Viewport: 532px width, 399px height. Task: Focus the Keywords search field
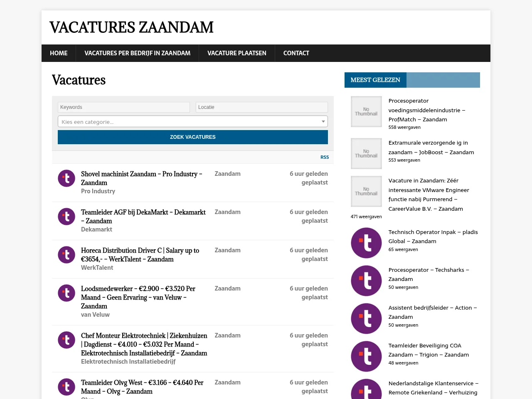(124, 107)
